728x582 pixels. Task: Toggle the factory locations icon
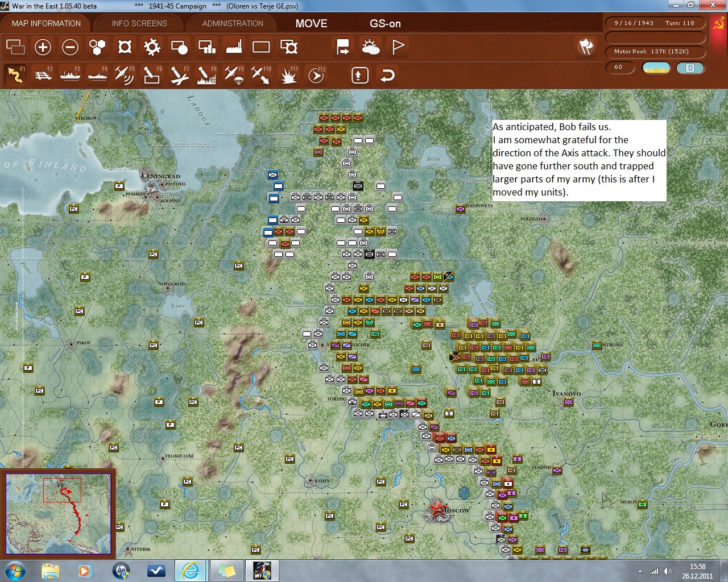(x=234, y=47)
